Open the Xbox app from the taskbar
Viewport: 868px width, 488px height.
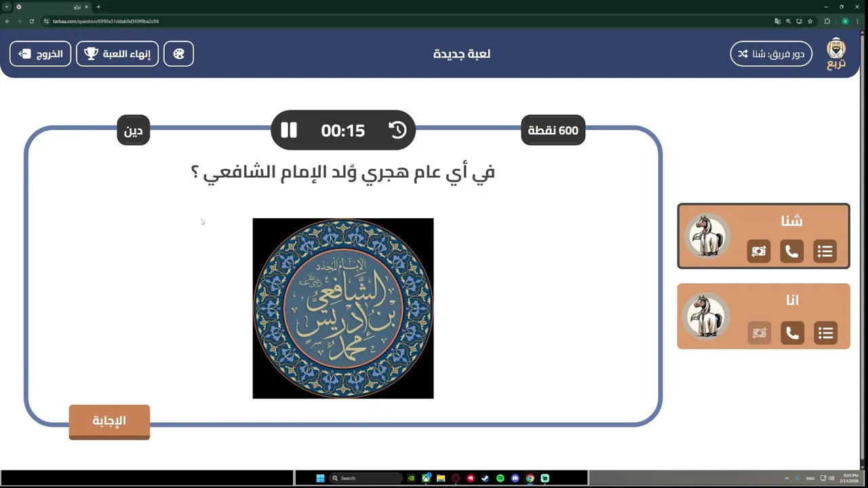[x=426, y=478]
